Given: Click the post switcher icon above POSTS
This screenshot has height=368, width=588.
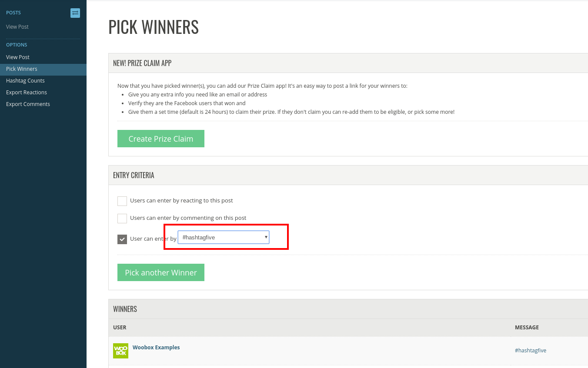Looking at the screenshot, I should pyautogui.click(x=75, y=13).
